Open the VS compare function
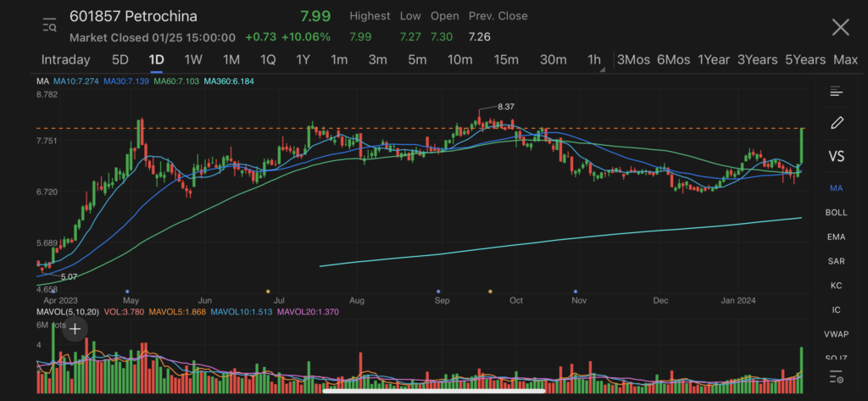868x401 pixels. pos(837,156)
